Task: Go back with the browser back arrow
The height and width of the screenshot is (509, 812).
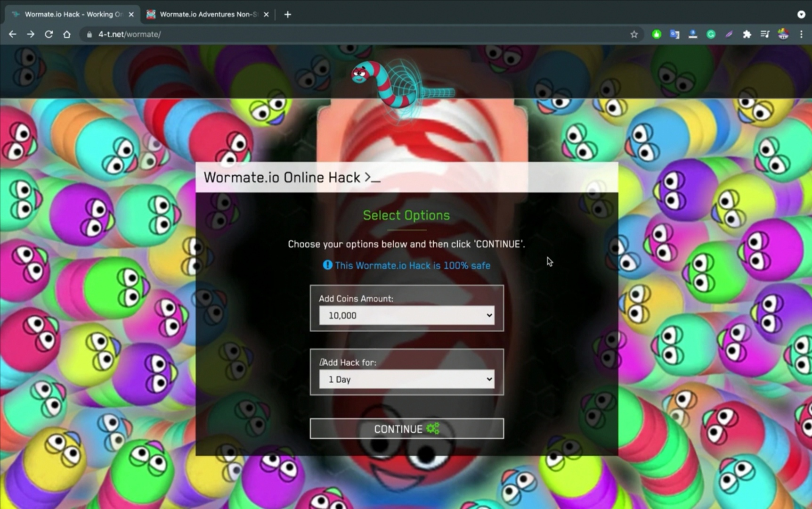Action: click(13, 34)
